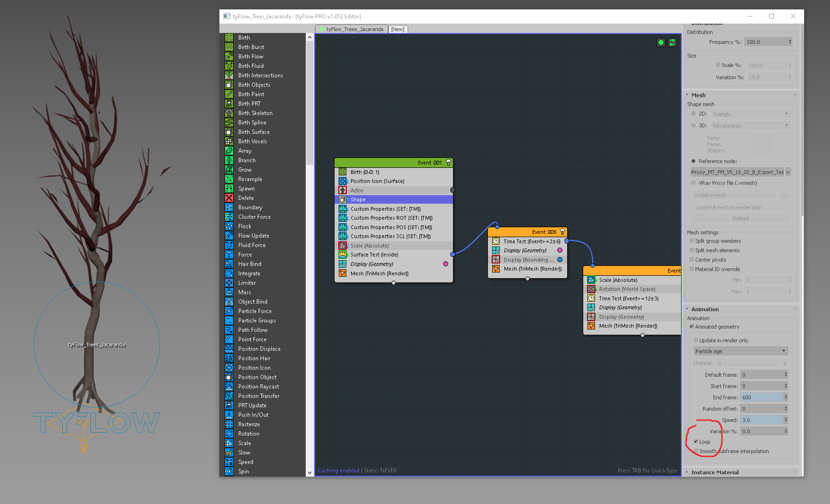Click the green refresh simulation icon
830x504 pixels.
(672, 42)
